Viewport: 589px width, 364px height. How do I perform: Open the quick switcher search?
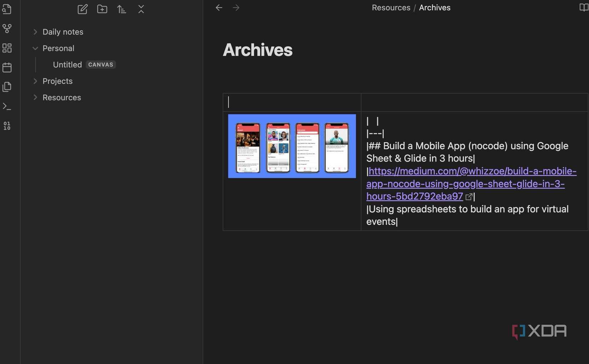pyautogui.click(x=7, y=9)
